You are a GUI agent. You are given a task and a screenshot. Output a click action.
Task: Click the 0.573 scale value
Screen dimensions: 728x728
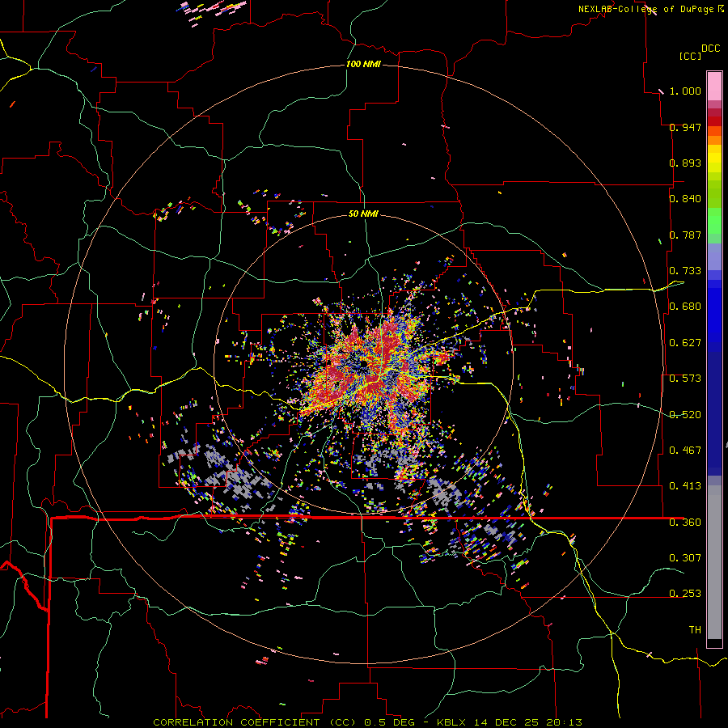[685, 379]
